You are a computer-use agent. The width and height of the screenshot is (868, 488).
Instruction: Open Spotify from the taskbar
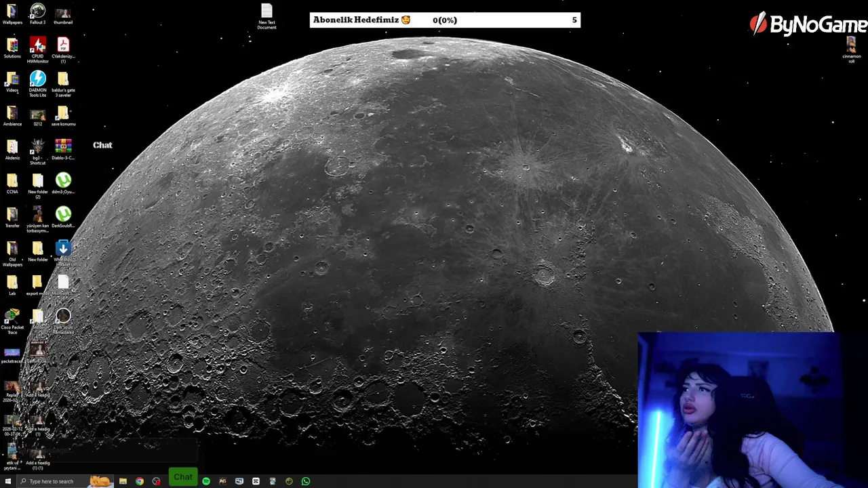click(206, 481)
